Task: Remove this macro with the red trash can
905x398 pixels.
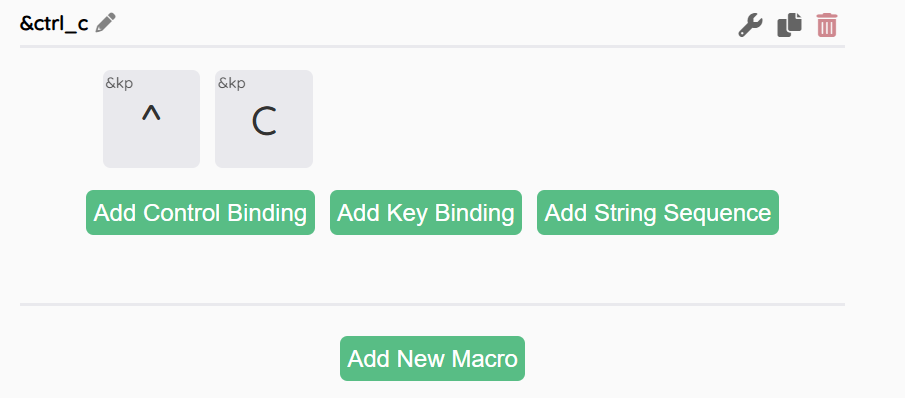Action: tap(827, 25)
